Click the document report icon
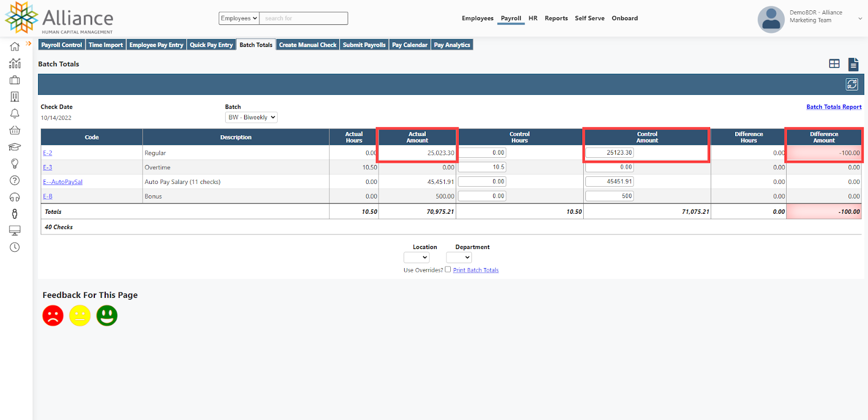Image resolution: width=868 pixels, height=420 pixels. [x=853, y=65]
